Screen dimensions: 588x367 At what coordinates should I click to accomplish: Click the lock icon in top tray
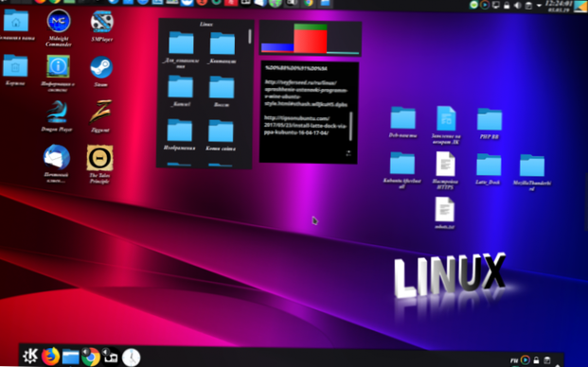[x=507, y=6]
